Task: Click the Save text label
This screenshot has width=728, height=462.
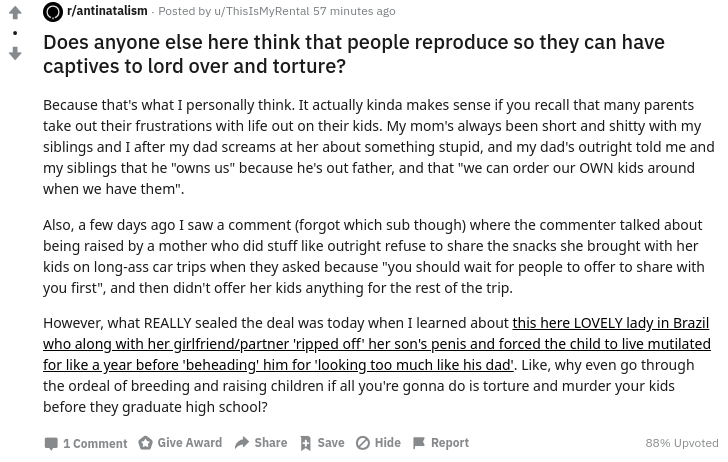Action: 331,442
